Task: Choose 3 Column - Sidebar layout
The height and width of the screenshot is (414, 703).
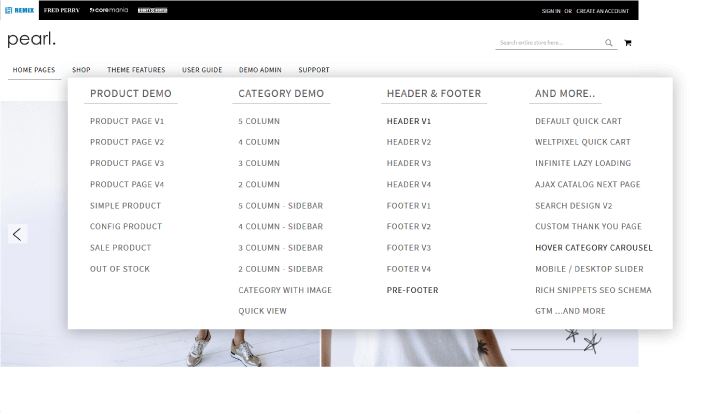Action: tap(281, 248)
